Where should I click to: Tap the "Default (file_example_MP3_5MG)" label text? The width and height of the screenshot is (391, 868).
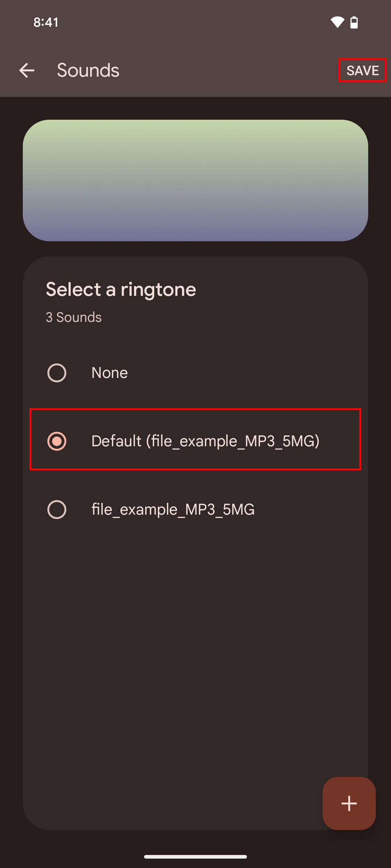[x=205, y=441]
